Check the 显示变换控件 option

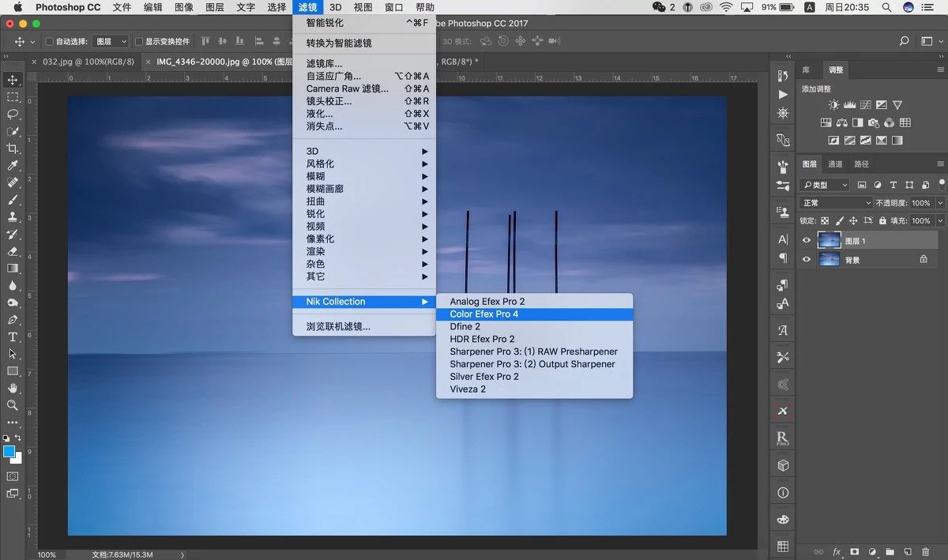pos(139,42)
